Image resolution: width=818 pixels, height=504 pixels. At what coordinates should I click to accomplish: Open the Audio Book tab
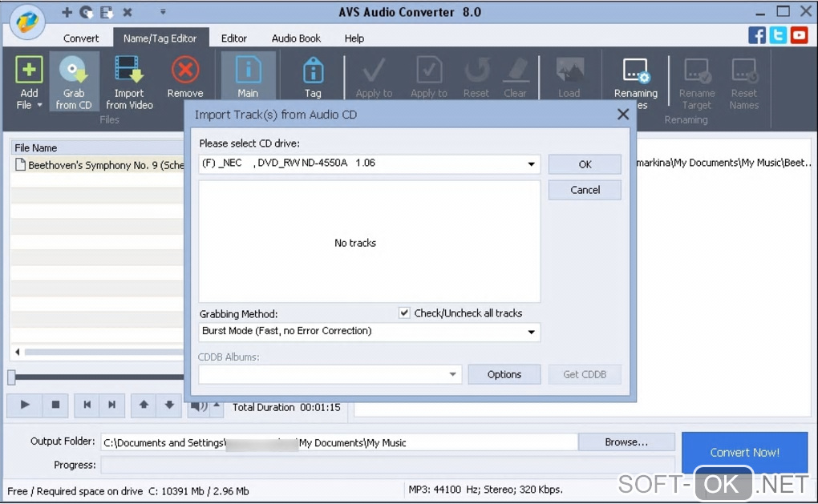[x=296, y=38]
